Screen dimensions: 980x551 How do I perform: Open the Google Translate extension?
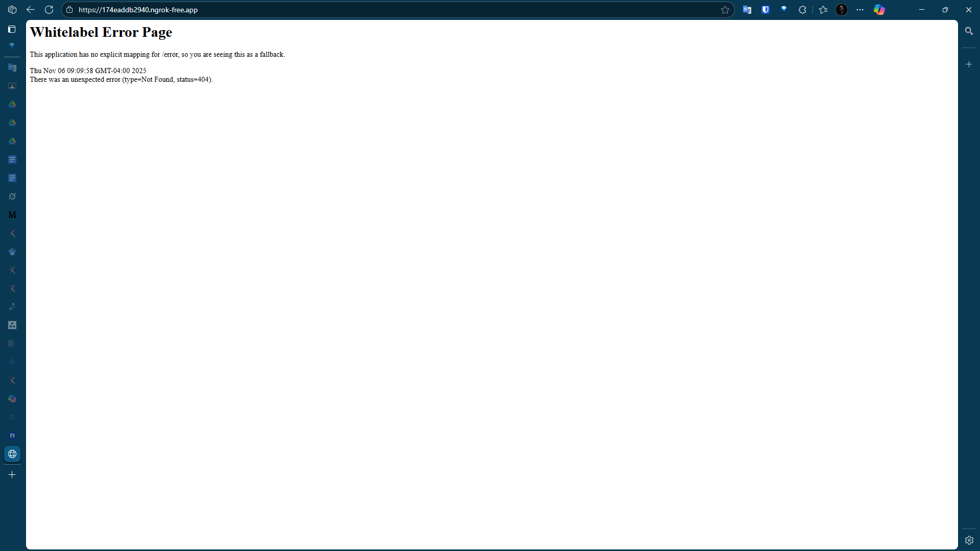click(747, 10)
